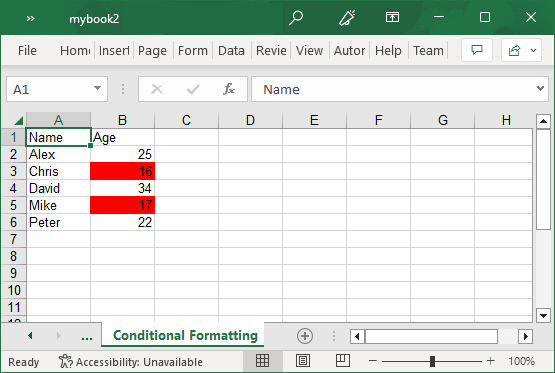Open the Share dropdown arrow
Screen dimensions: 555x373
point(533,51)
